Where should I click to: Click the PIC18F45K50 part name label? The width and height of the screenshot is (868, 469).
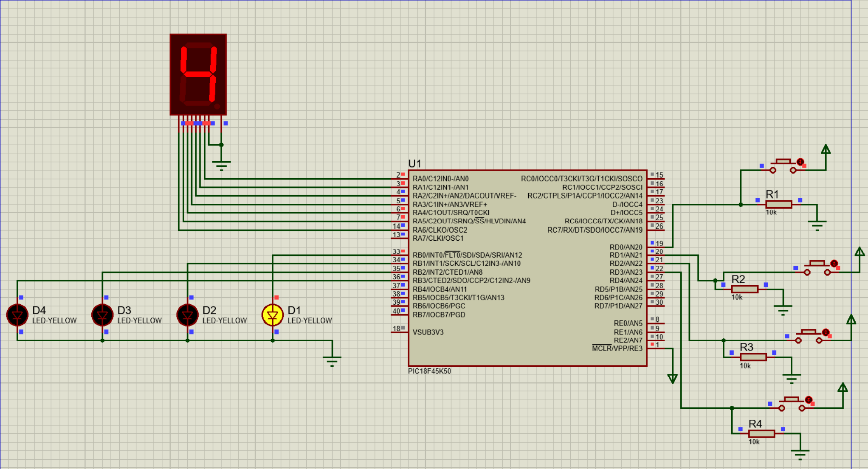pos(429,371)
